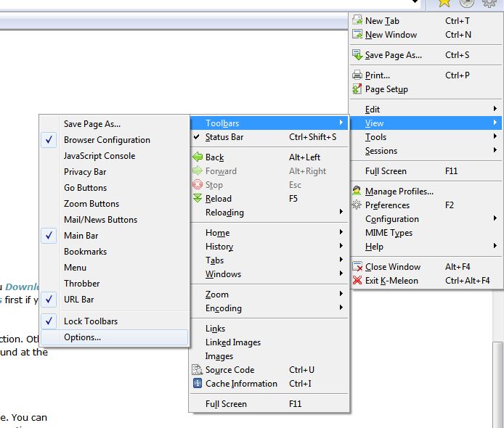504x428 pixels.
Task: Expand the Edit submenu
Action: pyautogui.click(x=426, y=110)
